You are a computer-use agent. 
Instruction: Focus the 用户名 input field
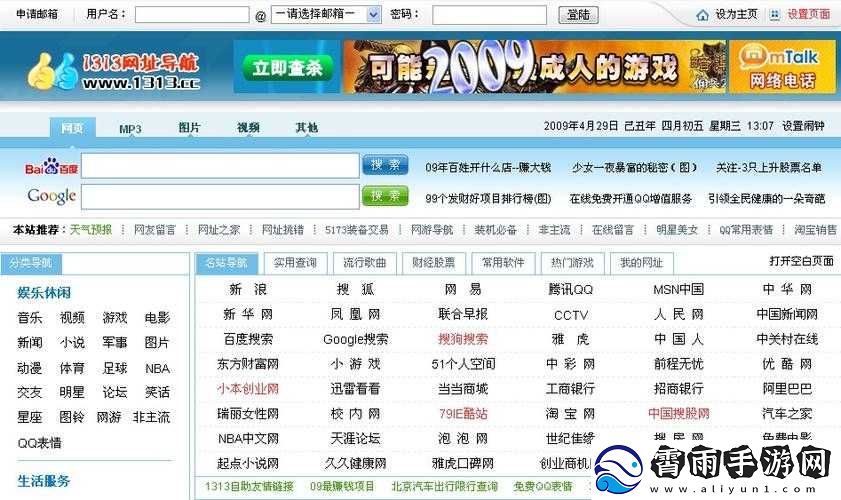(192, 14)
